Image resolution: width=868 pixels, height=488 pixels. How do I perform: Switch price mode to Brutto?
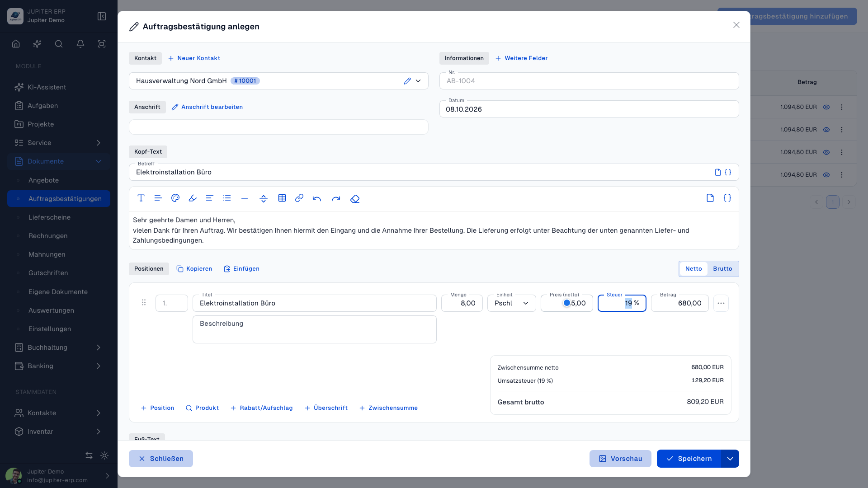click(722, 269)
